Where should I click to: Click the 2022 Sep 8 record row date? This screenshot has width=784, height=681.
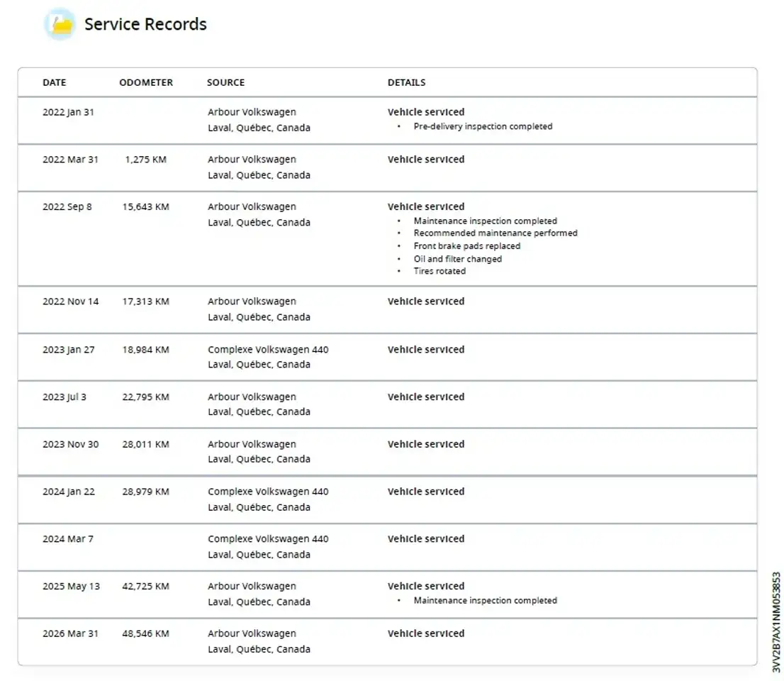tap(67, 206)
